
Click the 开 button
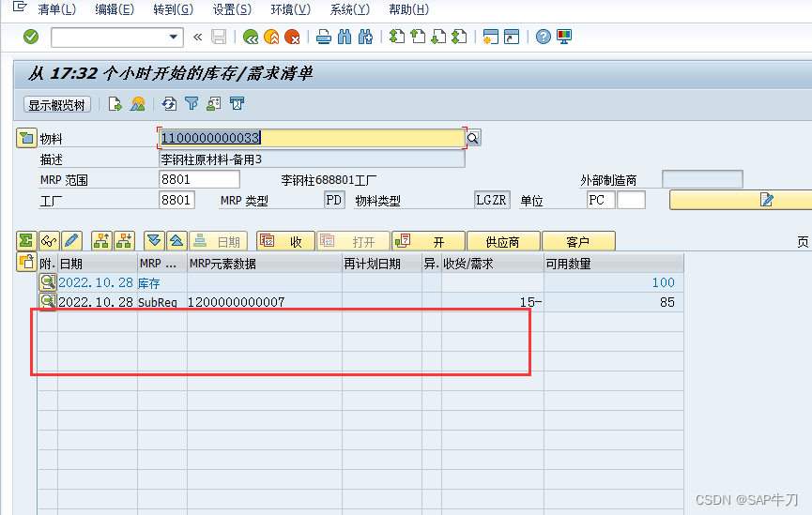tap(428, 241)
